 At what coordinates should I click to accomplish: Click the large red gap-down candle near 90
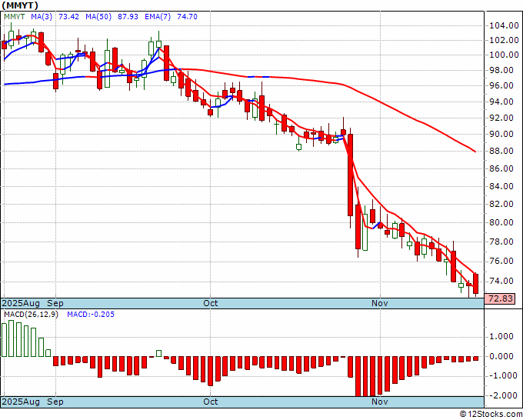coord(350,175)
